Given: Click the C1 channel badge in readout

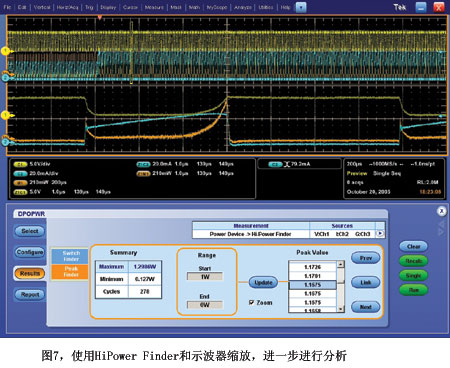Looking at the screenshot, I should [20, 164].
